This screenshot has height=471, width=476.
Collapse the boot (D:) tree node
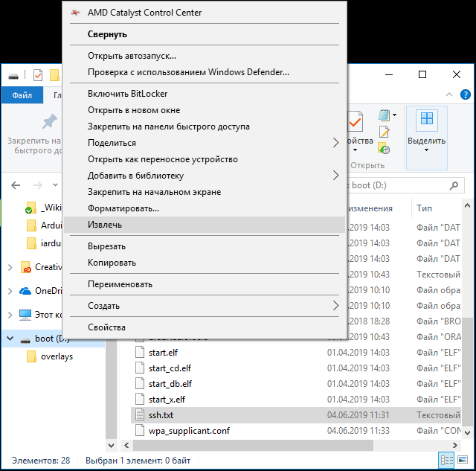point(10,339)
